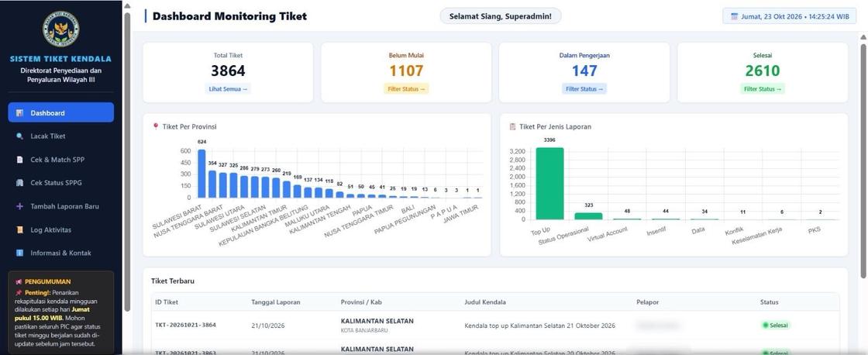Click the plus icon for Tambah Laporan Baru
The width and height of the screenshot is (868, 355).
20,206
